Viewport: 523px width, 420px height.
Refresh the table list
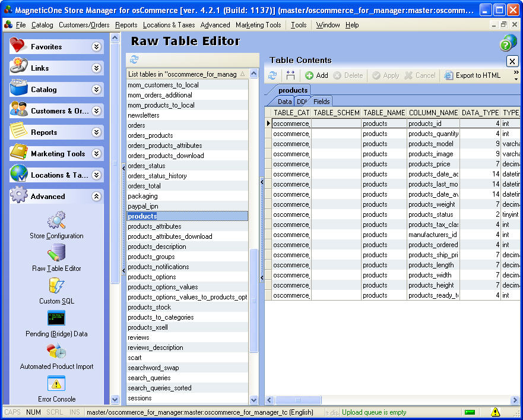click(134, 59)
